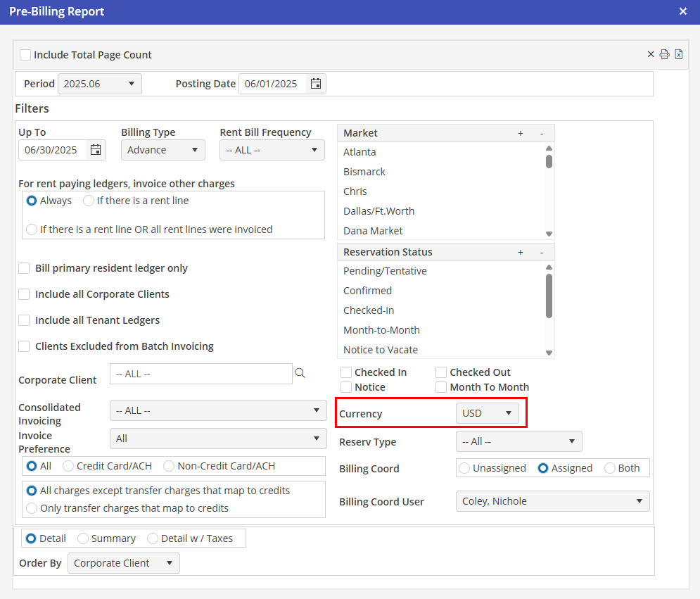
Task: Open the Posting Date calendar picker
Action: click(x=316, y=84)
